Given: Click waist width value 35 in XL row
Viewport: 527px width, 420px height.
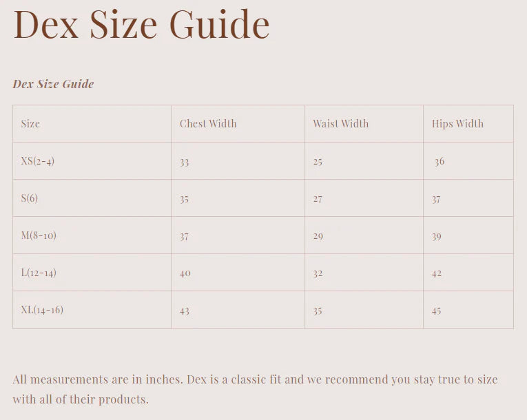Looking at the screenshot, I should pos(318,311).
